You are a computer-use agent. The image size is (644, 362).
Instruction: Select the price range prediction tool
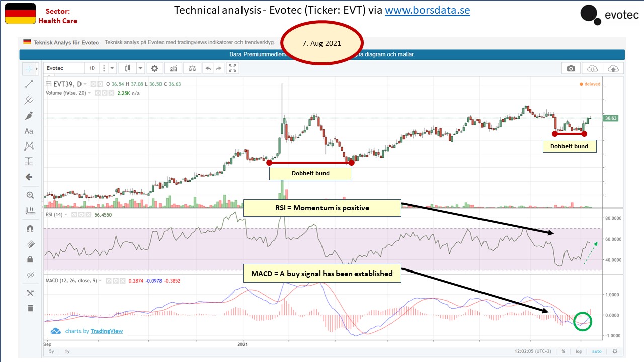29,162
